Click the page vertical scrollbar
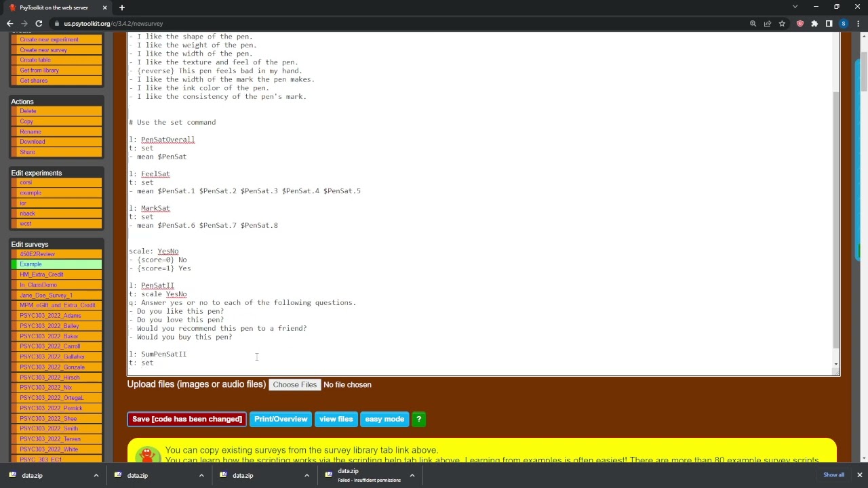 863,71
